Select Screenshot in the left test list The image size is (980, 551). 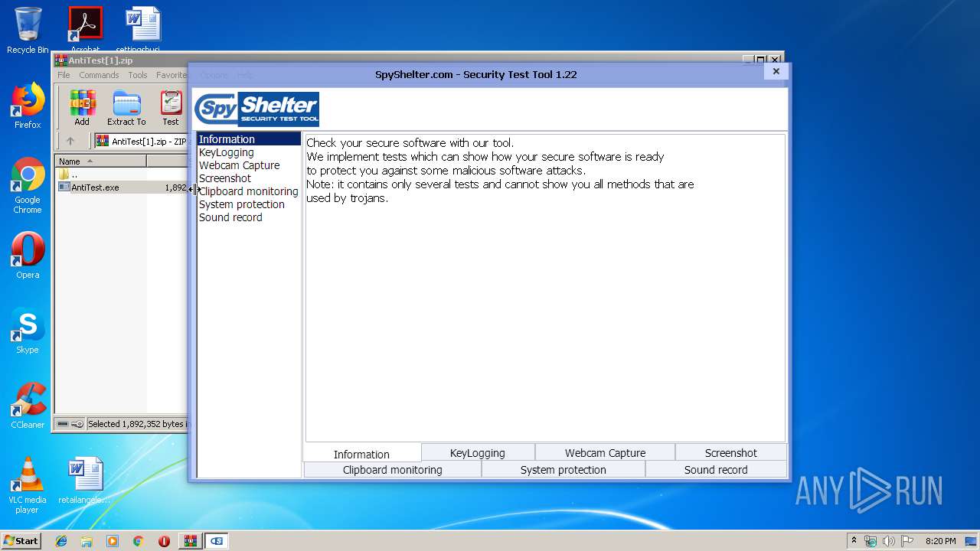[x=248, y=178]
